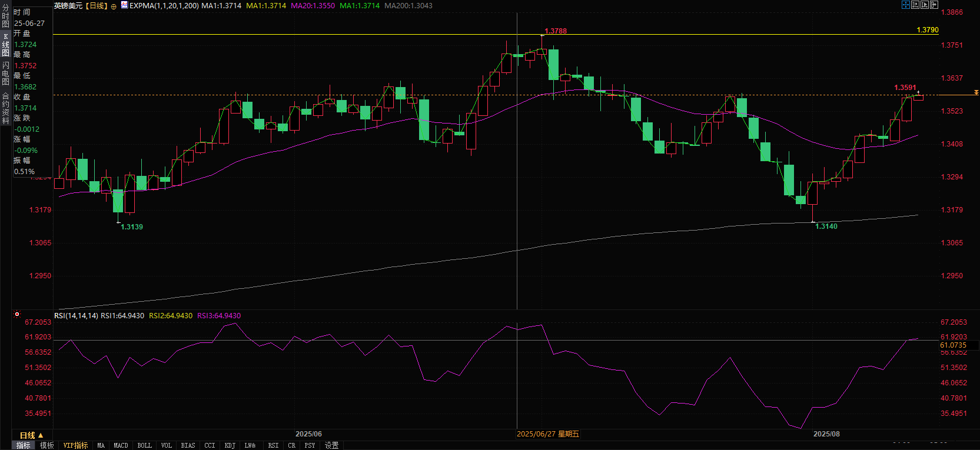Apply the KDJ indicator

(230, 445)
